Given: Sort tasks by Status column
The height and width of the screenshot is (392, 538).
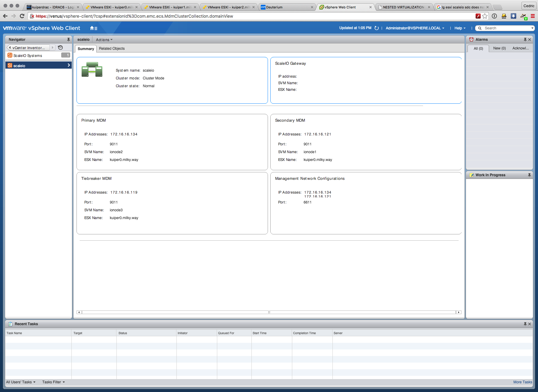Looking at the screenshot, I should coord(146,333).
